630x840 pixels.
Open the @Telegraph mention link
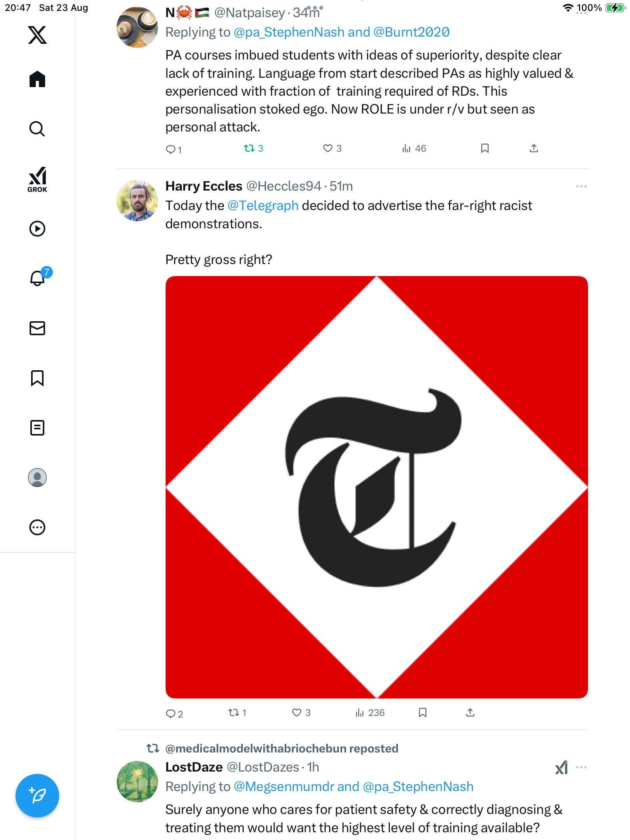point(263,205)
